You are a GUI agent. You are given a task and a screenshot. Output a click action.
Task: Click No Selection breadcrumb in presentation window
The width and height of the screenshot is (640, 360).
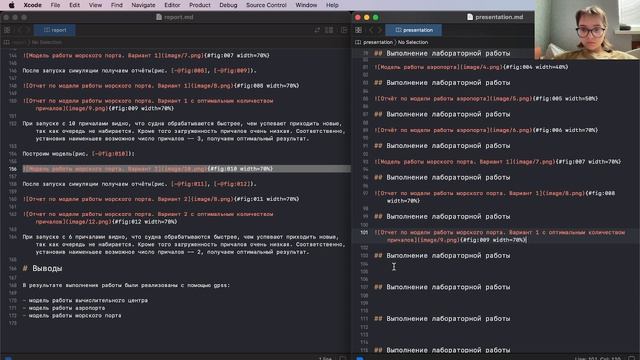point(413,42)
